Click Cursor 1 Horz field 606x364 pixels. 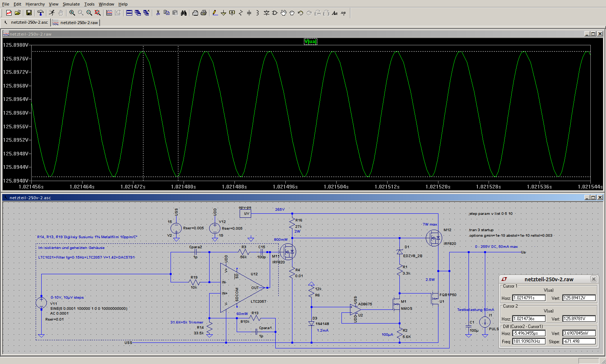coord(529,298)
